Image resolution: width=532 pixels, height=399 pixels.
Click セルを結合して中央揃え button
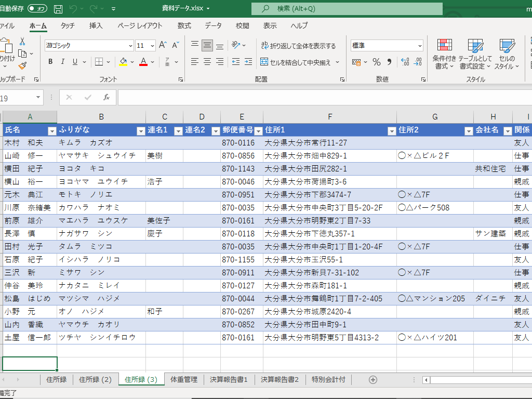point(296,62)
